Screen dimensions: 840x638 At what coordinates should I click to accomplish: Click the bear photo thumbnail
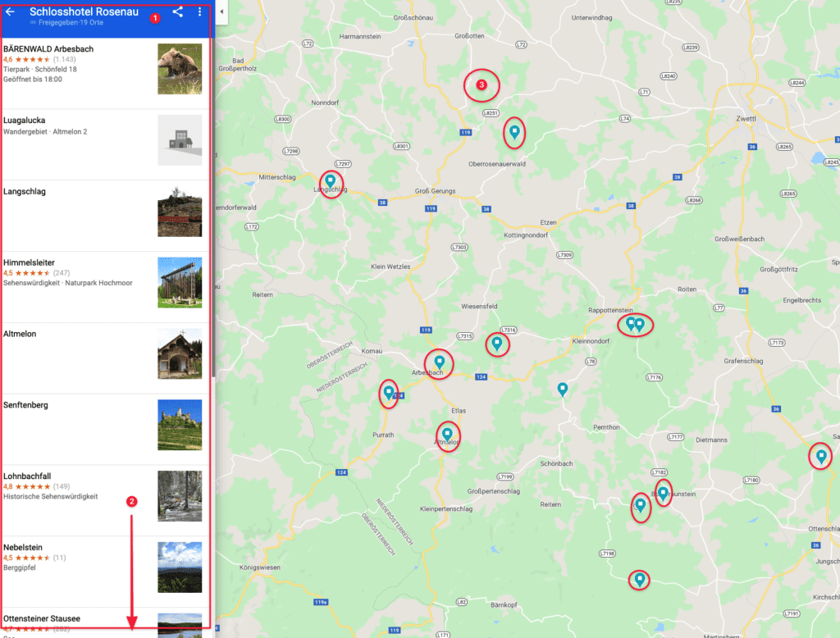tap(180, 69)
